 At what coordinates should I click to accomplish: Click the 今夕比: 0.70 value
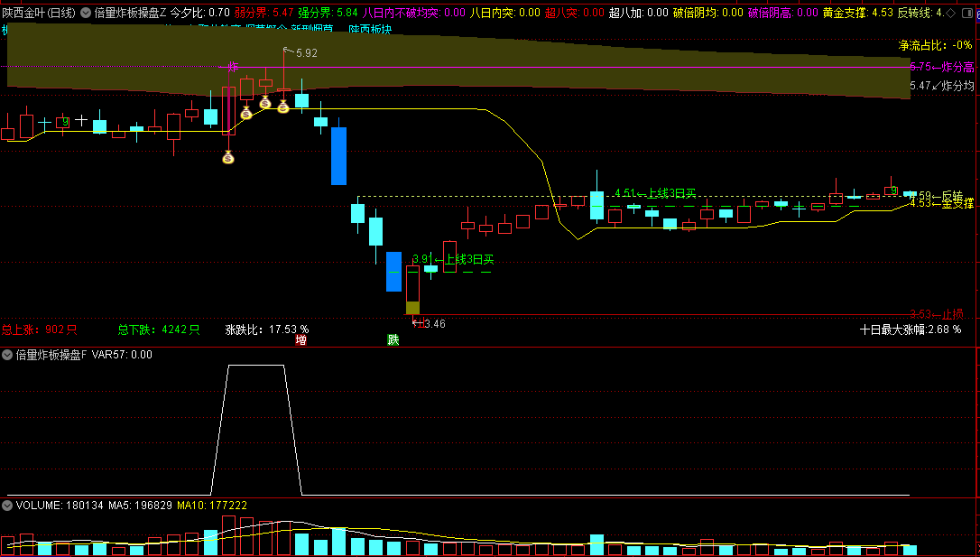click(200, 13)
